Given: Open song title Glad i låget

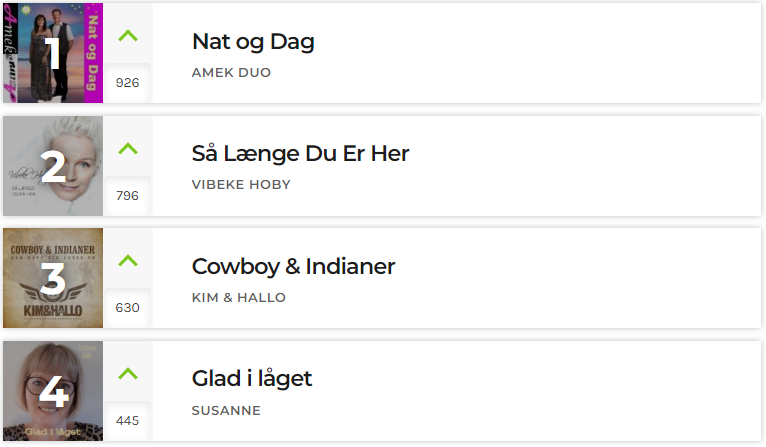Looking at the screenshot, I should [x=252, y=379].
